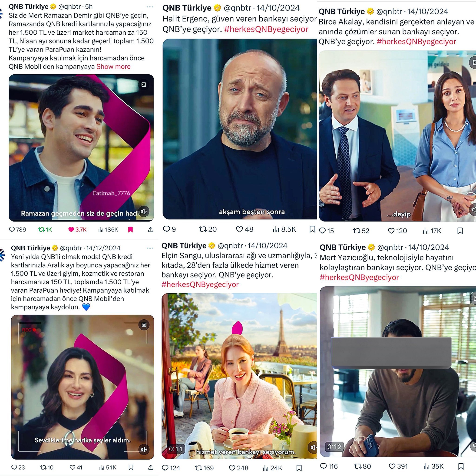Like the Halit Ergenç post with 48 likes
The image size is (476, 476).
point(239,229)
